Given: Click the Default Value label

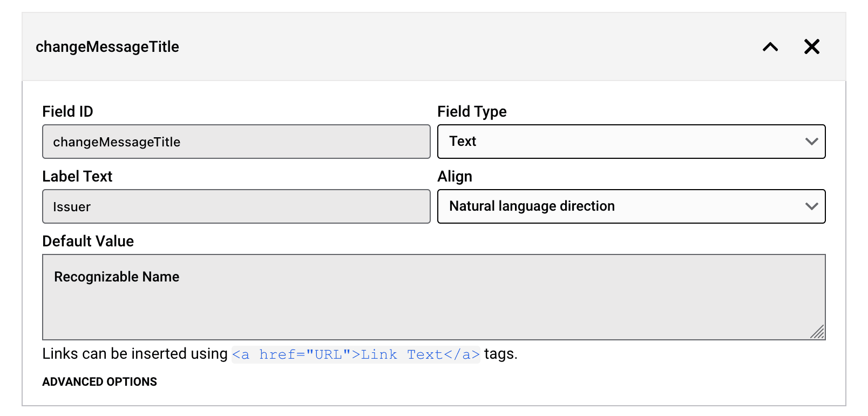Looking at the screenshot, I should (x=88, y=241).
